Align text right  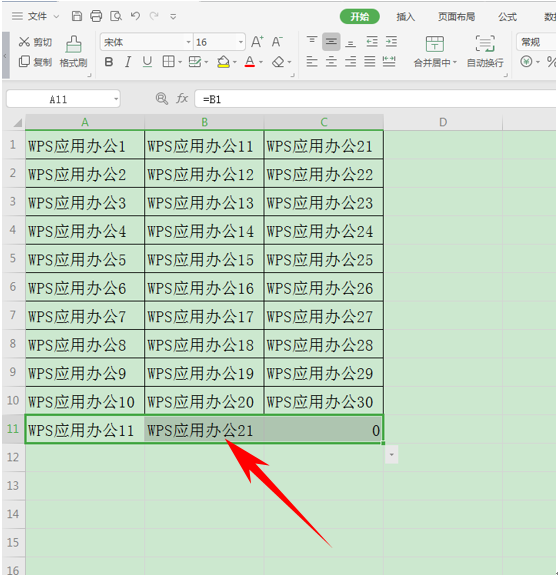[351, 62]
